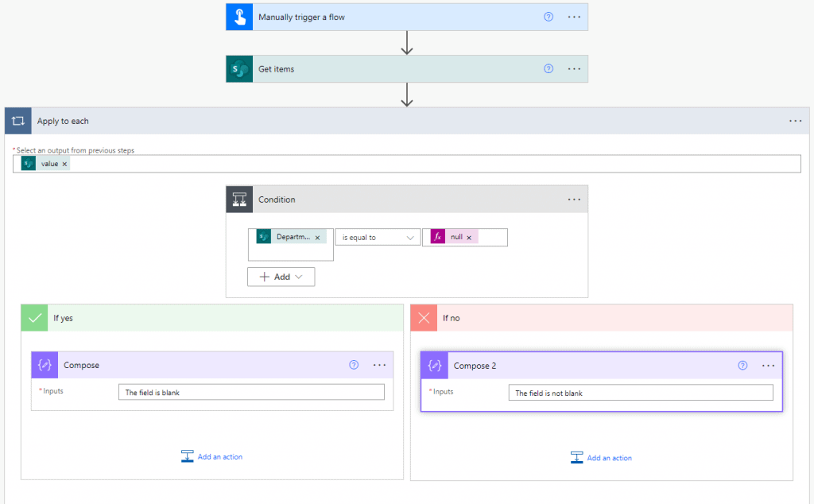This screenshot has width=814, height=504.
Task: Open help for the Compose action
Action: point(354,365)
